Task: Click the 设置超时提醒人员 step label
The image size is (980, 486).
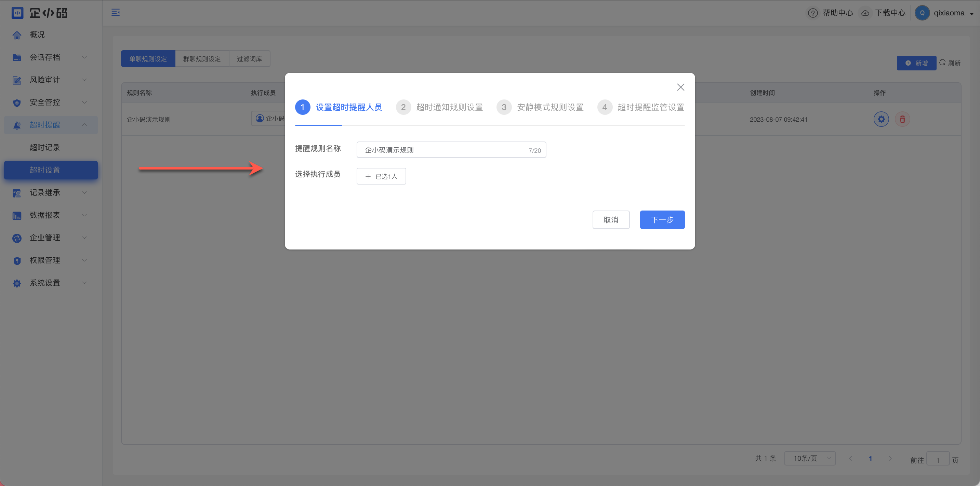Action: coord(349,107)
